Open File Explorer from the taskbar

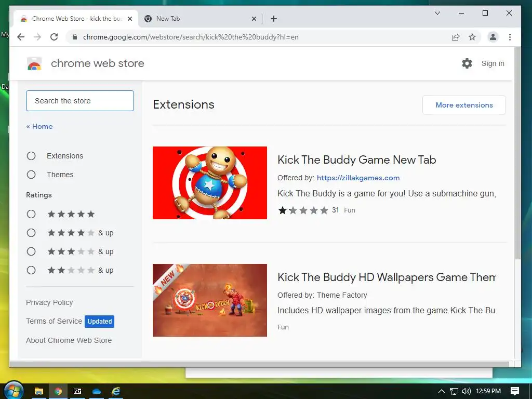coord(38,391)
